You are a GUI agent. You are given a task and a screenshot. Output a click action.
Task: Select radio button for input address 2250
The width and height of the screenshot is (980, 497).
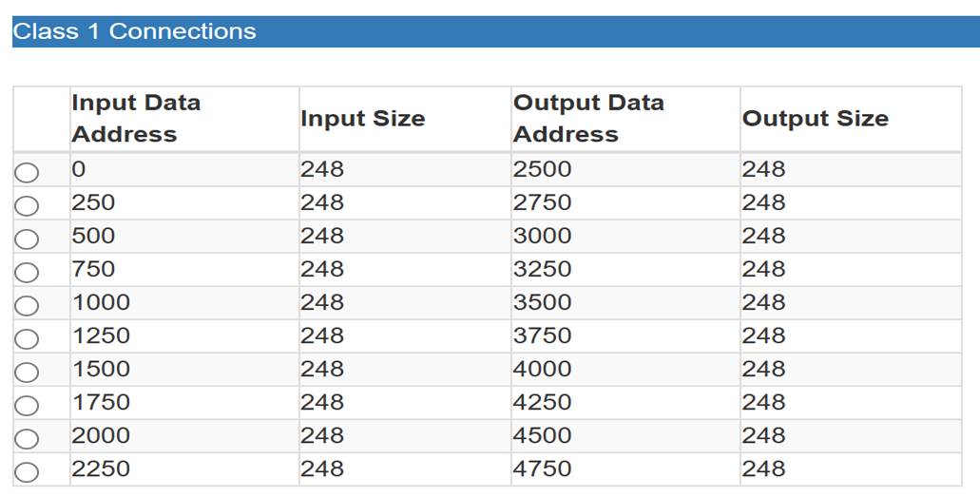tap(27, 472)
